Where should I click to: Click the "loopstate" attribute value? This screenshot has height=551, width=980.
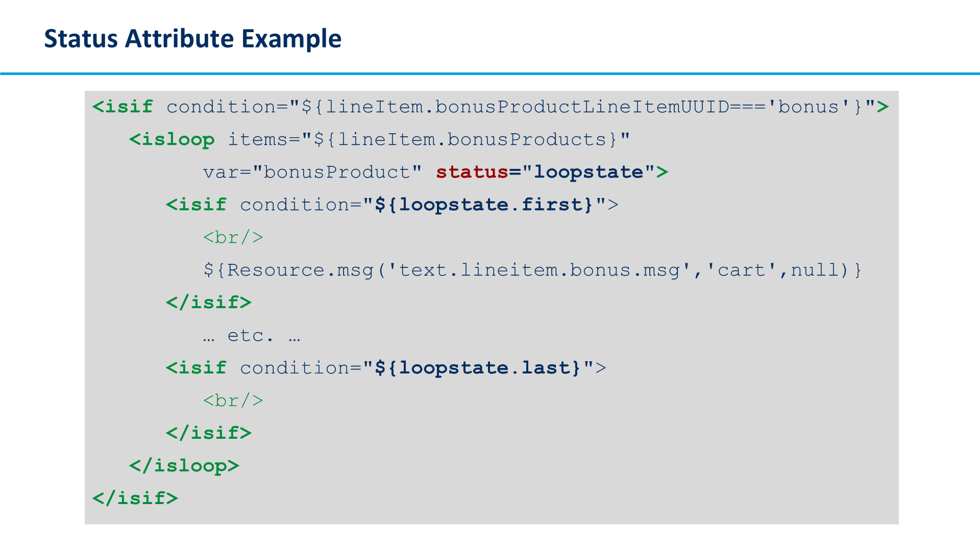pos(589,172)
